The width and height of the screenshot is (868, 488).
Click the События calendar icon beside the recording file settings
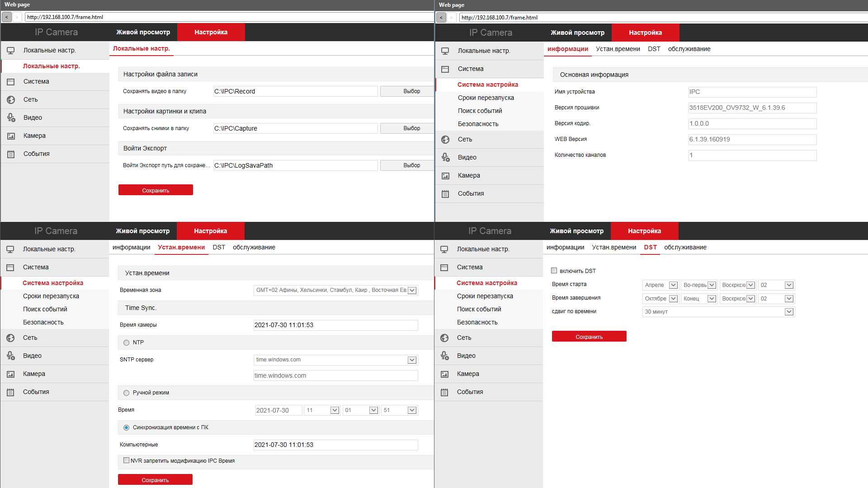tap(11, 154)
